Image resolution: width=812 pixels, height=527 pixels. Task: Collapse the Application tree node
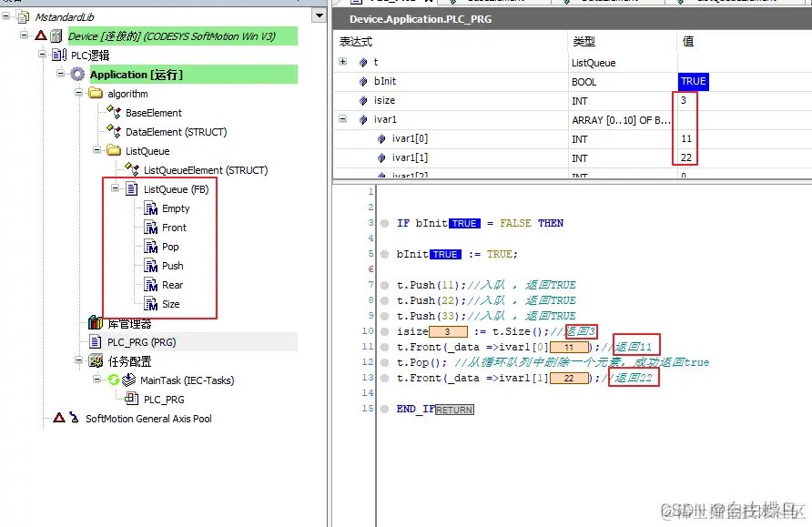pyautogui.click(x=61, y=74)
